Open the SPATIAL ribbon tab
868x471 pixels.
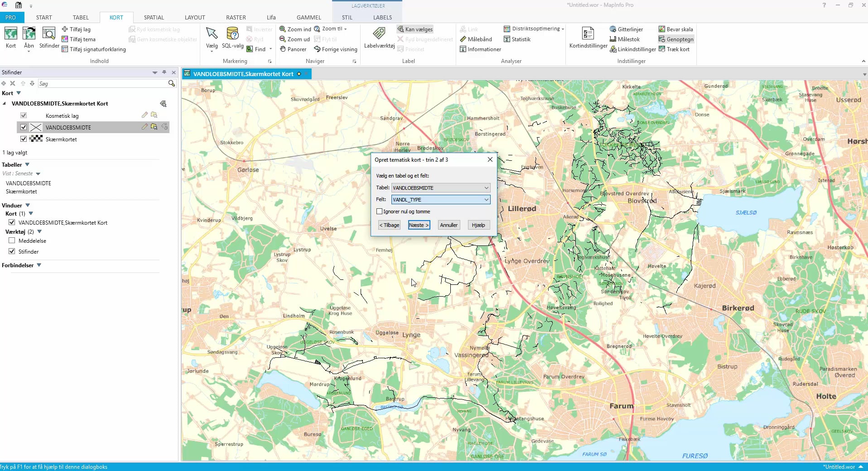point(154,17)
